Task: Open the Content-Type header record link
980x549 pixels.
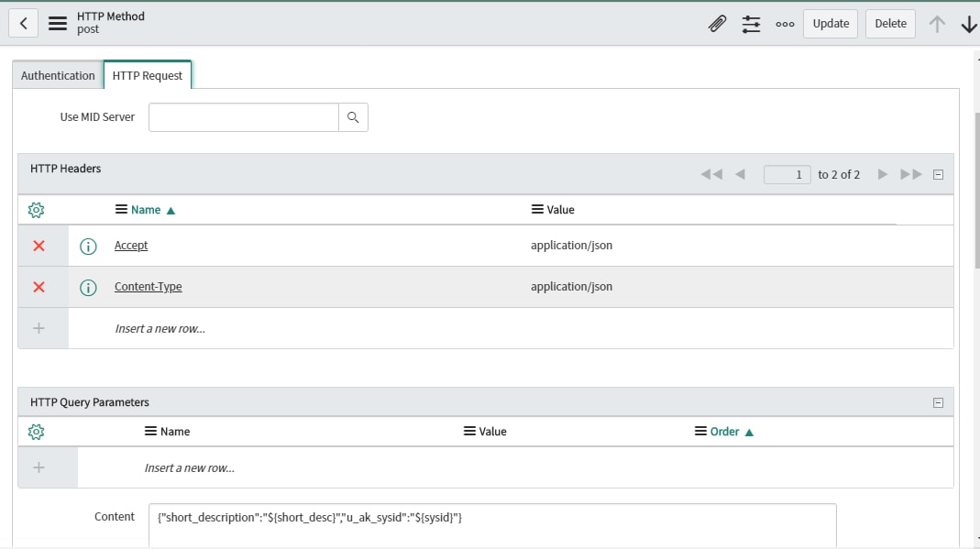Action: (148, 286)
